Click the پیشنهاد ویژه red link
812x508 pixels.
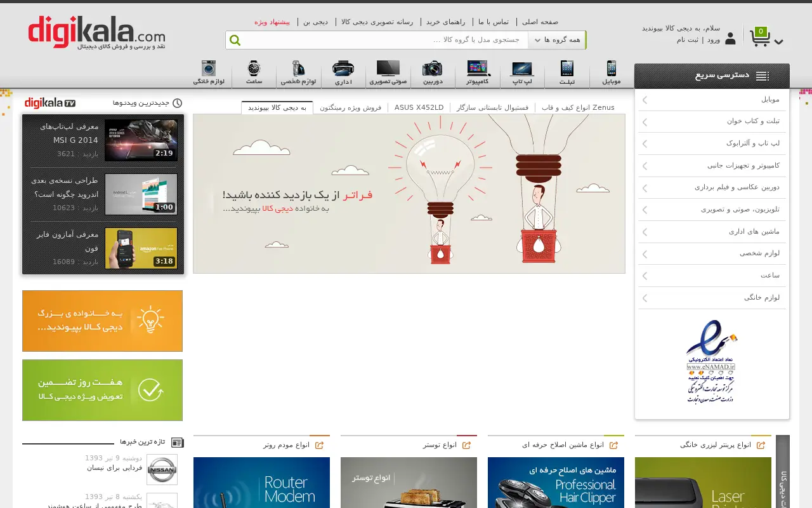pyautogui.click(x=272, y=22)
